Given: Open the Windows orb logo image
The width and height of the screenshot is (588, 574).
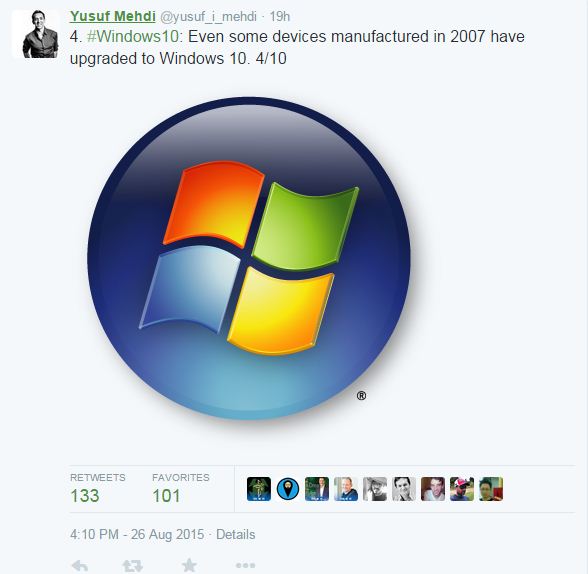Looking at the screenshot, I should 249,259.
